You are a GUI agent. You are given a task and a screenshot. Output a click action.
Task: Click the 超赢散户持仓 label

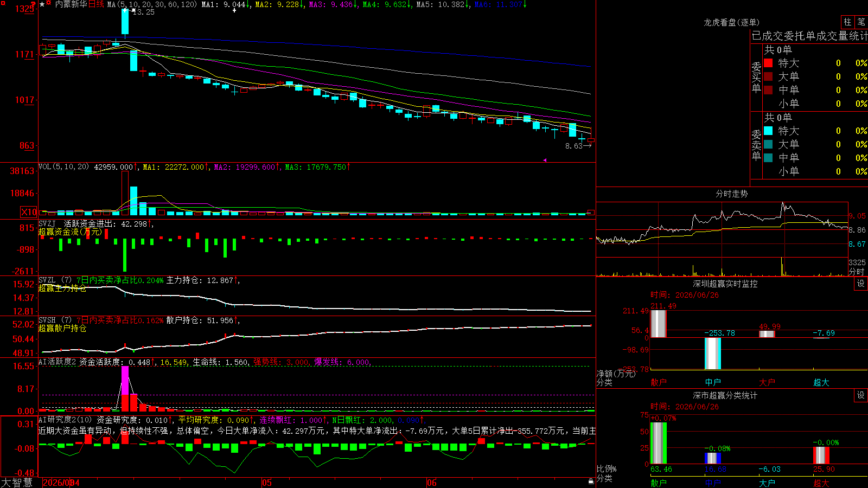[62, 328]
